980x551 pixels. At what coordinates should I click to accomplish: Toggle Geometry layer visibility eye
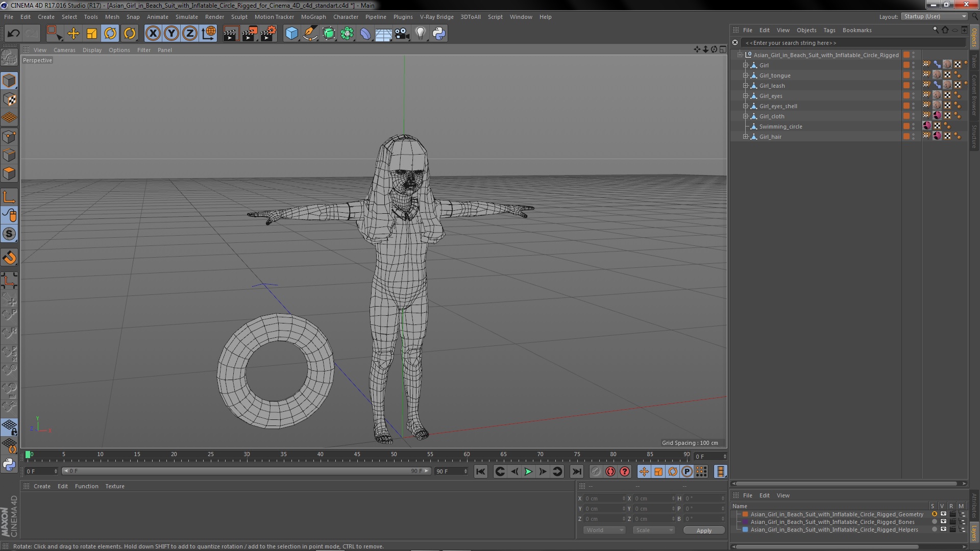[x=943, y=514]
